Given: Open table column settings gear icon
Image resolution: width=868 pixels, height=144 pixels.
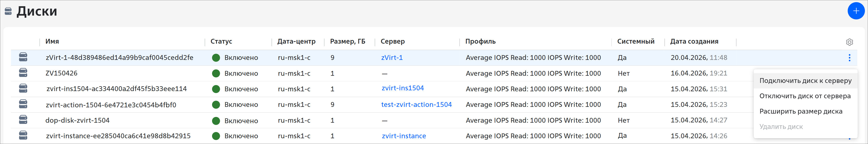Looking at the screenshot, I should (x=849, y=42).
